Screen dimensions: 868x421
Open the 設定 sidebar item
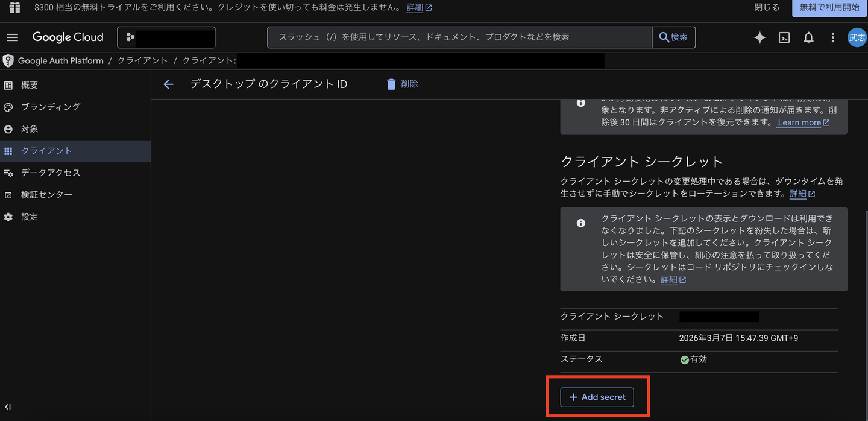(x=75, y=217)
